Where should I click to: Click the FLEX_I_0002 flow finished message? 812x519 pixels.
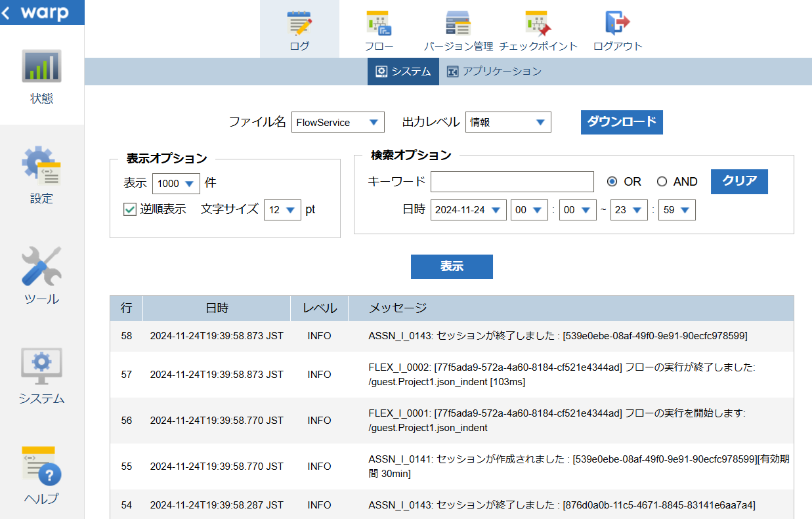562,375
